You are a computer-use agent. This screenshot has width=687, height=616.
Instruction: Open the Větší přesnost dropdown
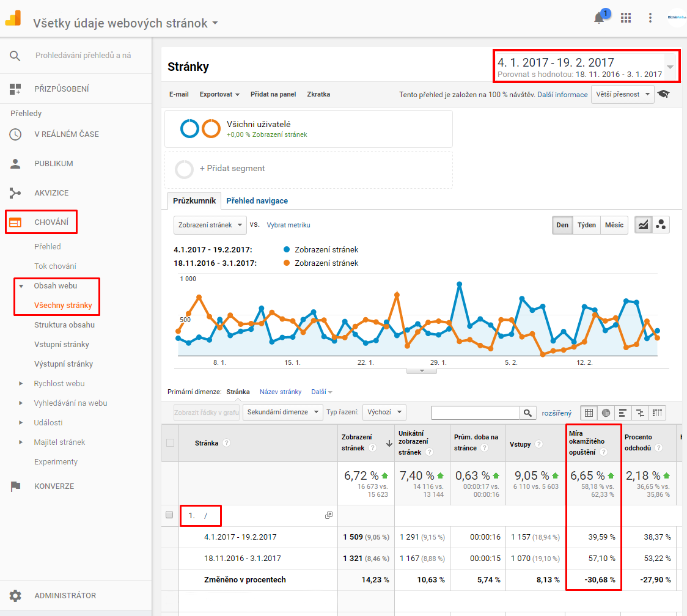point(623,94)
